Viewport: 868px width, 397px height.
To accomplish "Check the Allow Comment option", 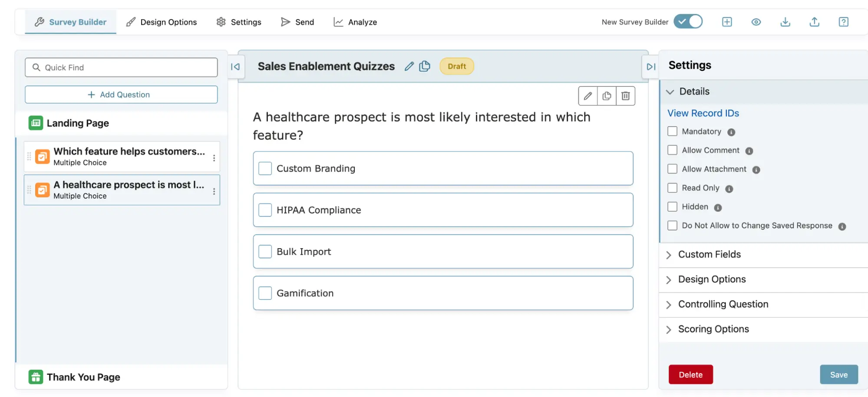I will coord(672,150).
